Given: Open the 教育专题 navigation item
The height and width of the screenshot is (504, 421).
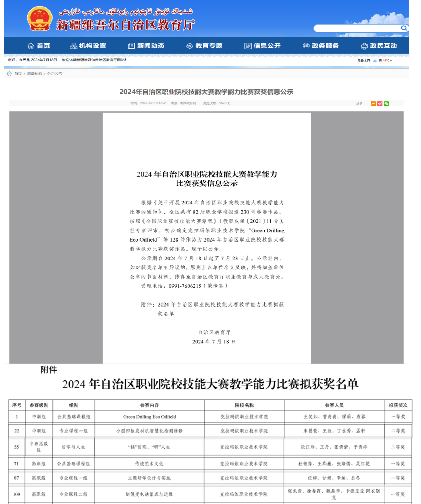Looking at the screenshot, I should [x=204, y=46].
